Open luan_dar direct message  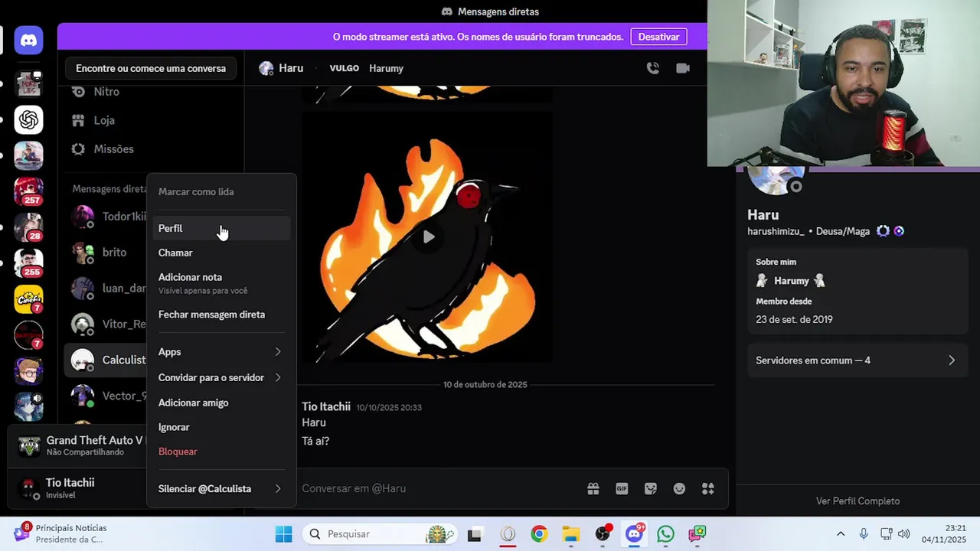pyautogui.click(x=106, y=288)
